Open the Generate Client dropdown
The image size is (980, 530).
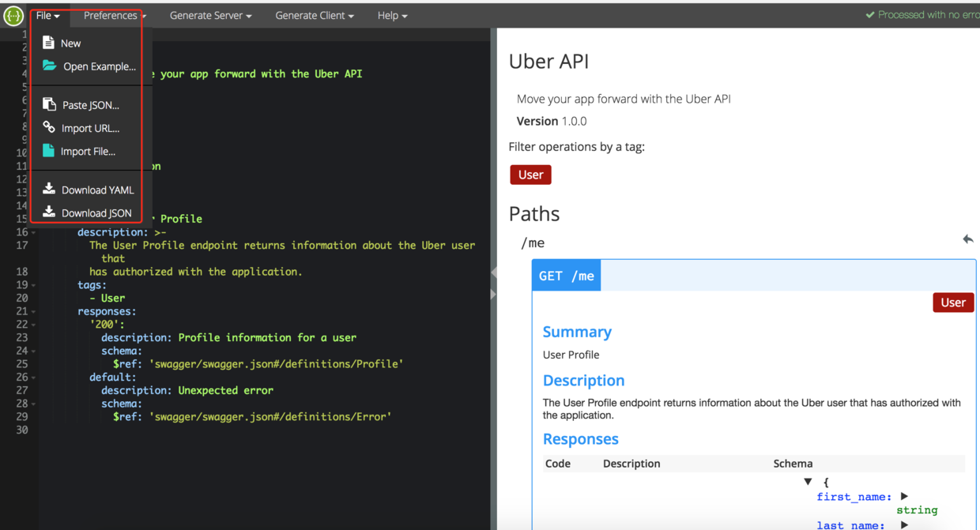(x=314, y=15)
